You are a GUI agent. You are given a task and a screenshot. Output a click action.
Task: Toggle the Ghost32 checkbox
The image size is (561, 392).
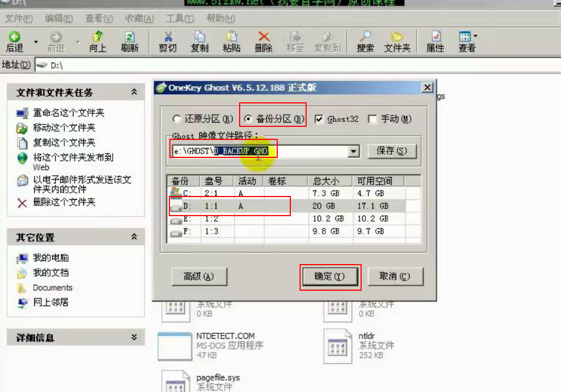click(319, 119)
